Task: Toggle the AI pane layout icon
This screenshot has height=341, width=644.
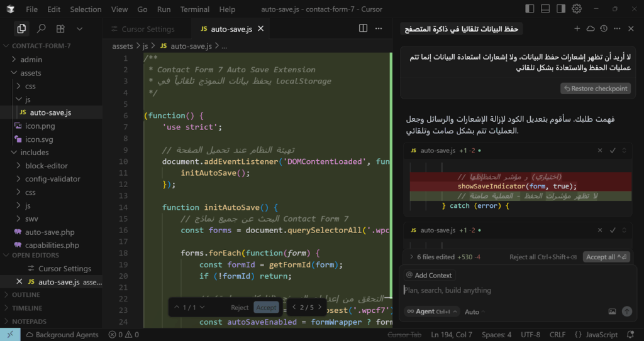Action: pos(560,9)
